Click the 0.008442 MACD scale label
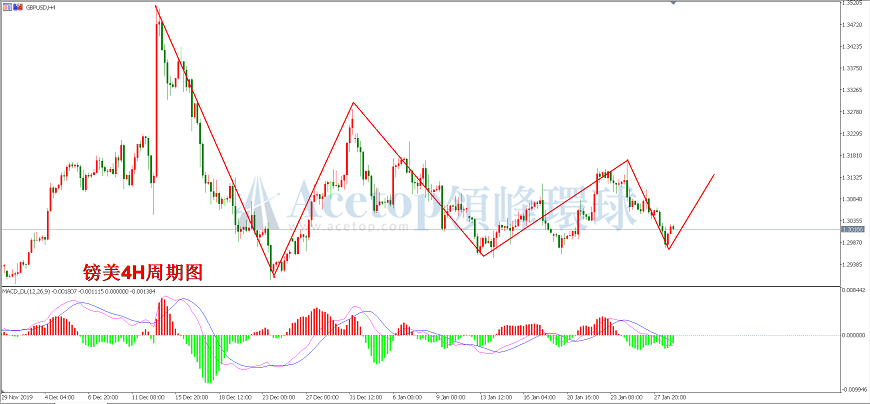Screen dimensions: 870x404 855,290
